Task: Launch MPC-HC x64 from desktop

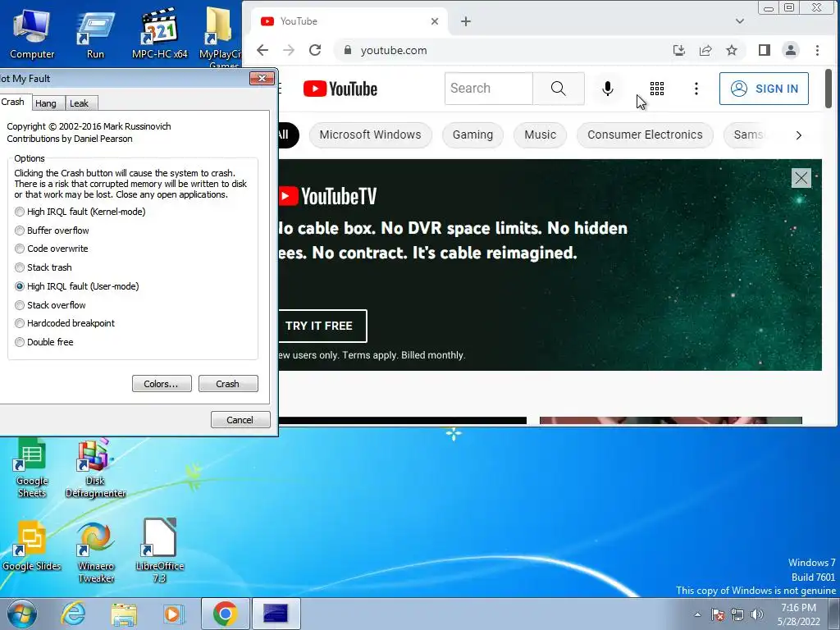Action: tap(159, 34)
